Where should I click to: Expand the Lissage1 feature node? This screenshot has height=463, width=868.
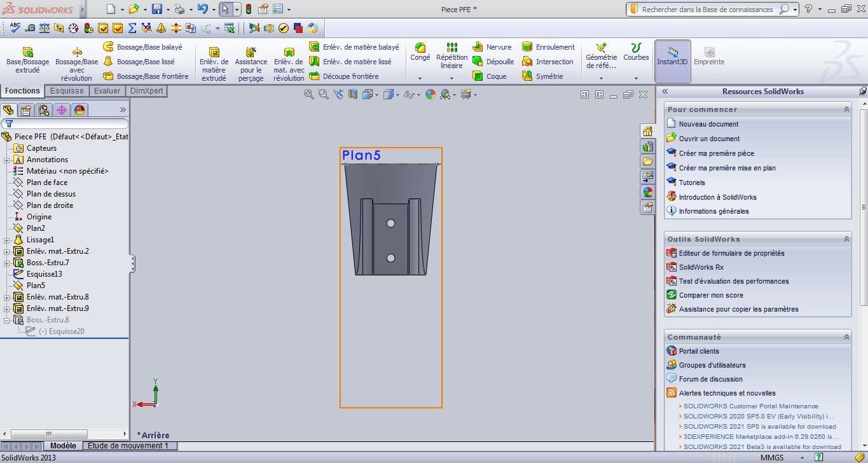(x=7, y=240)
